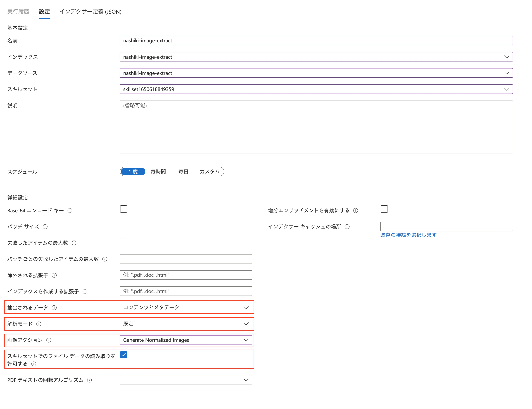Image resolution: width=532 pixels, height=409 pixels.
Task: Click the 名前 input field
Action: (316, 41)
